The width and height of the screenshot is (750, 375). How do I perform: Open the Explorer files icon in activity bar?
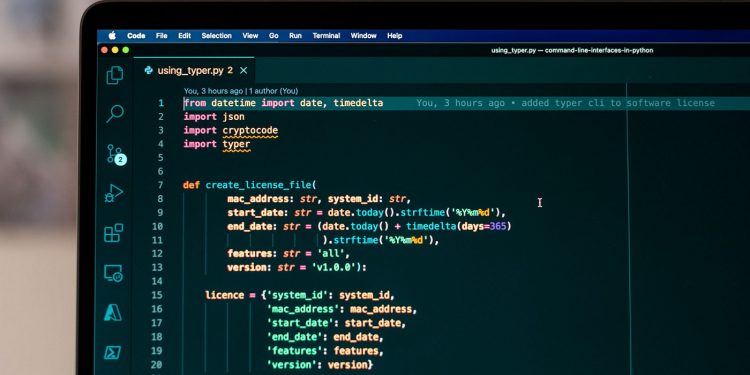[x=114, y=76]
